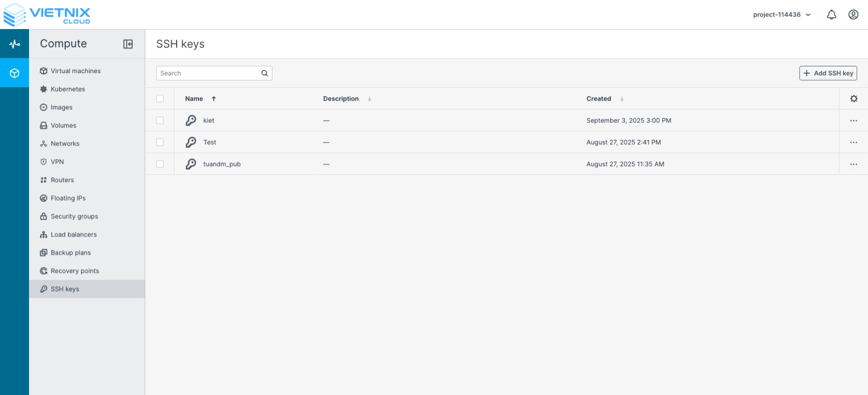The width and height of the screenshot is (868, 395).
Task: Expand the three-dot menu for tuandm_pub
Action: point(853,164)
